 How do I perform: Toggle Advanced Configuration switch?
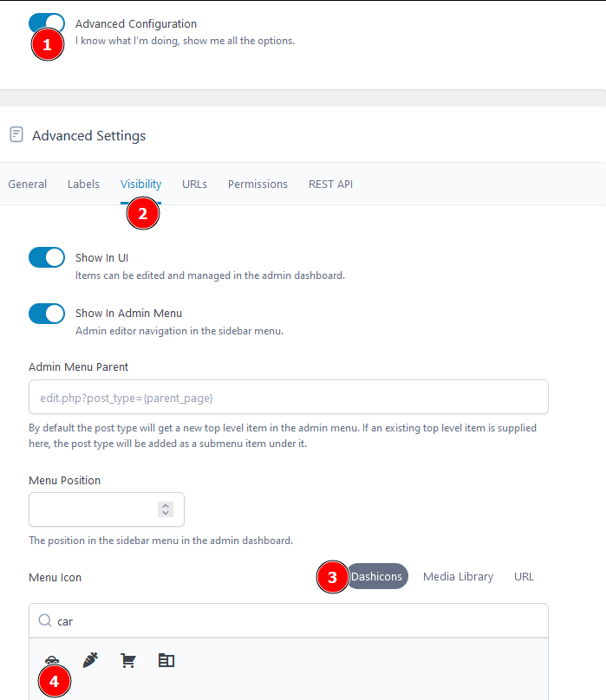click(47, 23)
